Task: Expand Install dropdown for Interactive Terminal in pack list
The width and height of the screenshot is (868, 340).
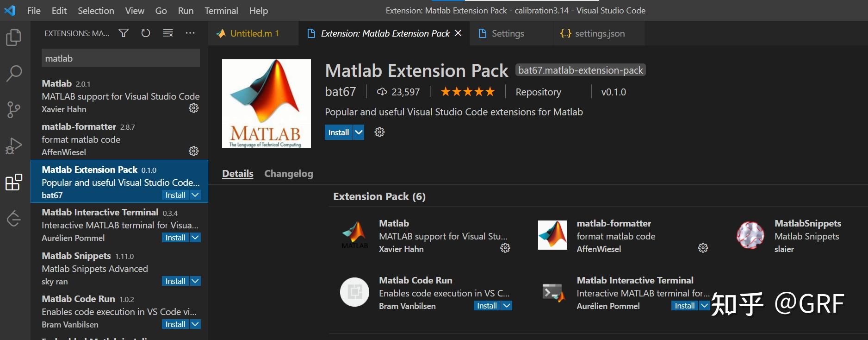Action: (704, 306)
